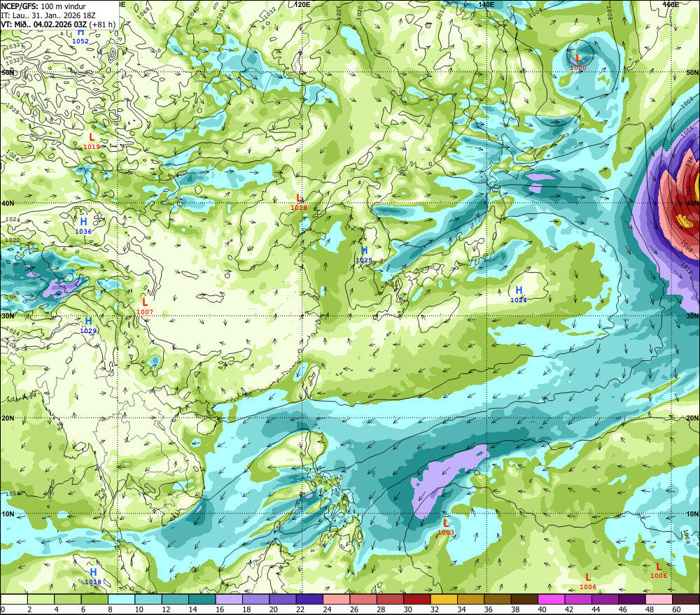
Task: Click the pale pink 48–60 legend swatch
Action: coord(659,599)
